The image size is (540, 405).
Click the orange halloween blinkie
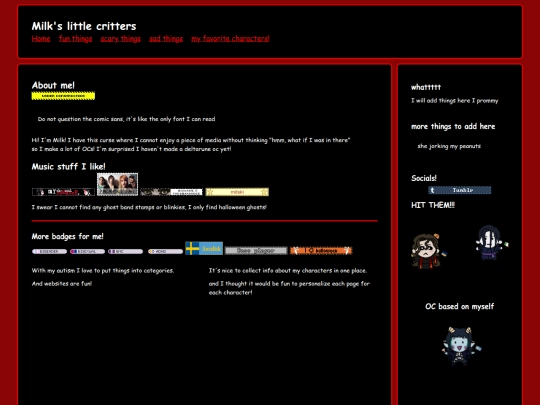pos(321,251)
